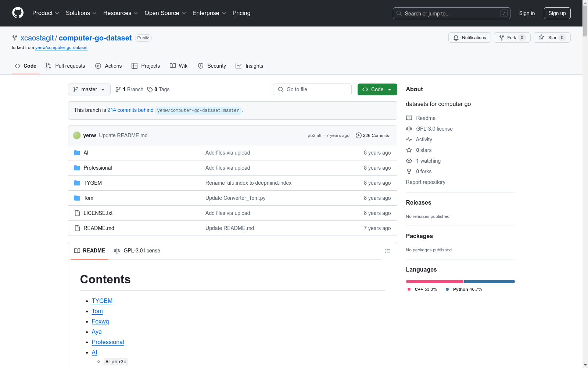Open the Pricing link
The width and height of the screenshot is (588, 368).
241,13
